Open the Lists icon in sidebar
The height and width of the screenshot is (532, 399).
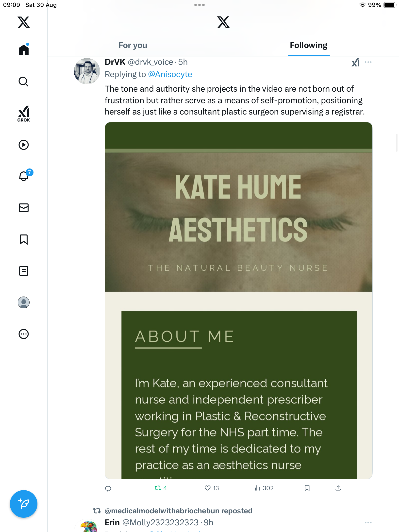(24, 271)
